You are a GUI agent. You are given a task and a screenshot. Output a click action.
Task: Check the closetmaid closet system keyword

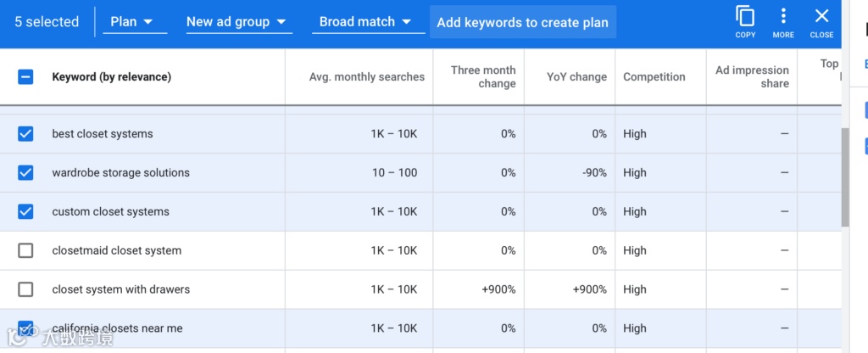click(x=25, y=250)
